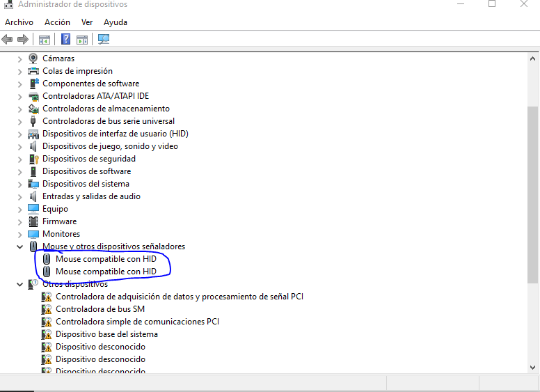Select the second Mouse compatible con HID
Viewport: 540px width, 392px height.
(x=106, y=272)
